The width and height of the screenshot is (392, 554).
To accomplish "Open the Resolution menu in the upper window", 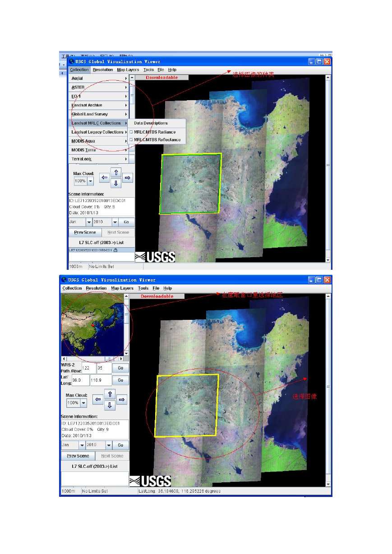I will tap(103, 70).
